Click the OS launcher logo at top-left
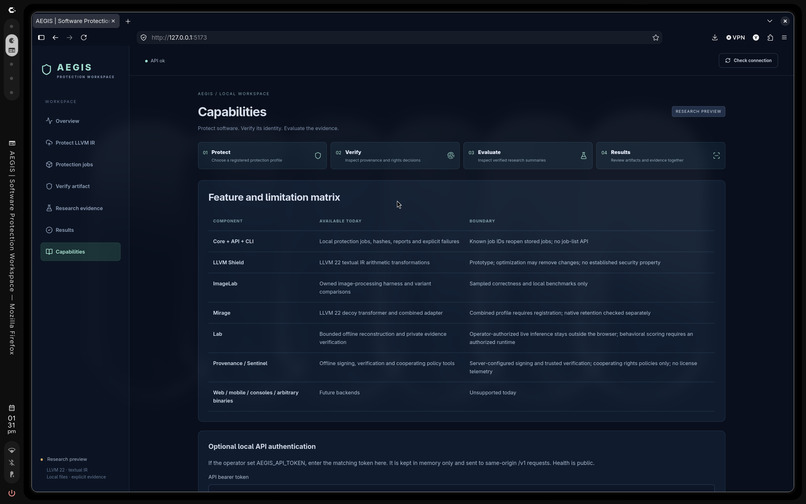 [11, 10]
